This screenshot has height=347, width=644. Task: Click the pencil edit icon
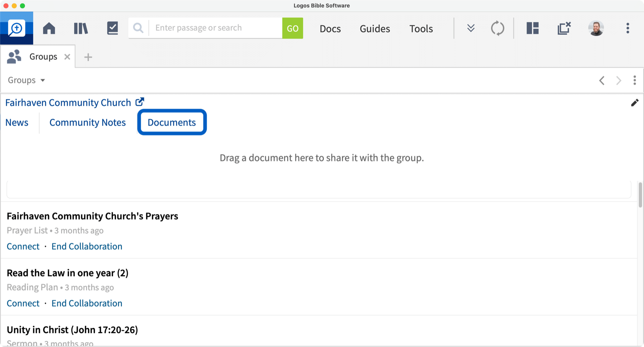[634, 103]
